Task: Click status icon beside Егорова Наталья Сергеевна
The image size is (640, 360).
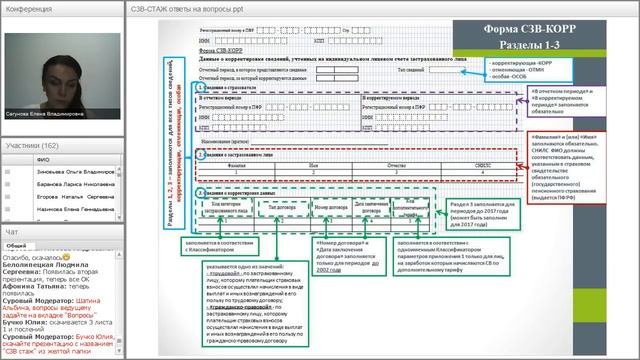Action: [7, 197]
